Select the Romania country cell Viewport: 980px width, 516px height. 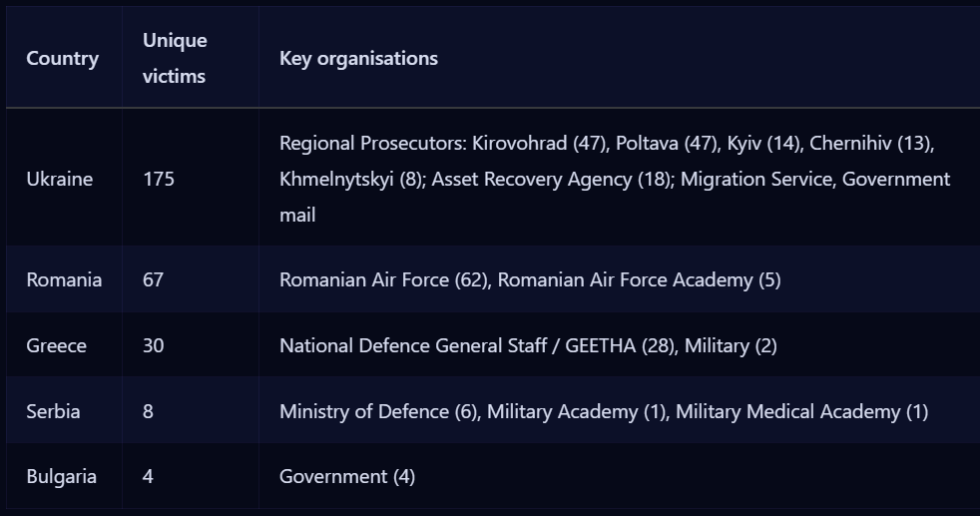(x=64, y=279)
